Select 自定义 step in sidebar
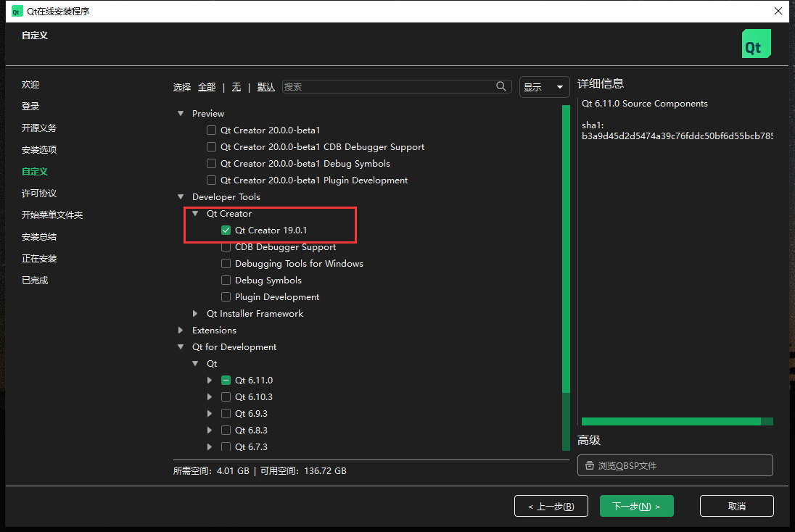This screenshot has width=795, height=532. pyautogui.click(x=35, y=172)
